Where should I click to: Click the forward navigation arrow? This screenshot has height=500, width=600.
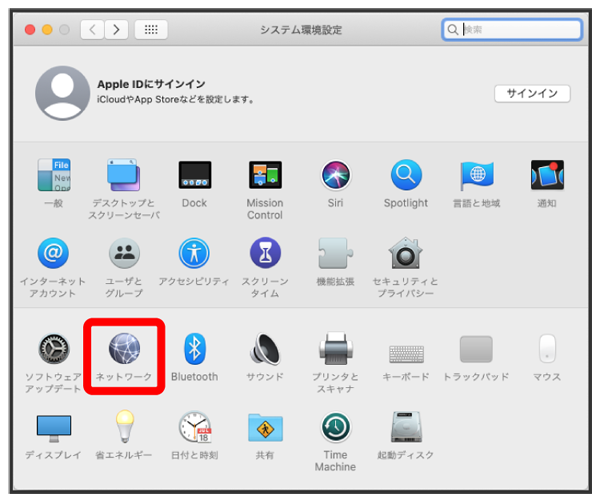117,30
